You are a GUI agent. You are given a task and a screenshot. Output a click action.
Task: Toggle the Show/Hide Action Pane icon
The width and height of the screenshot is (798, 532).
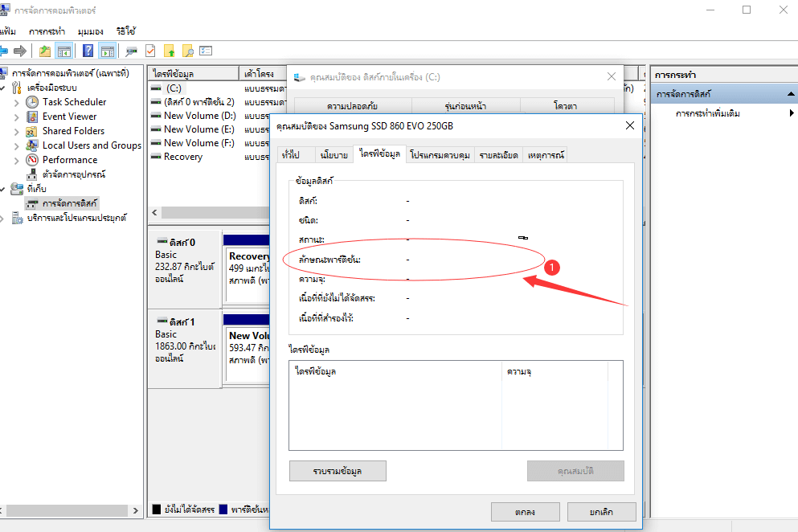pyautogui.click(x=107, y=51)
